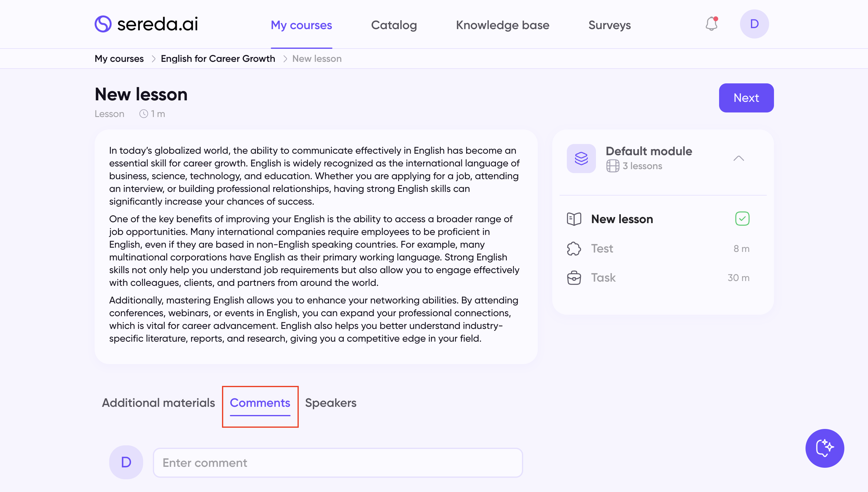This screenshot has width=868, height=492.
Task: Click the Task briefcase icon
Action: [x=574, y=278]
